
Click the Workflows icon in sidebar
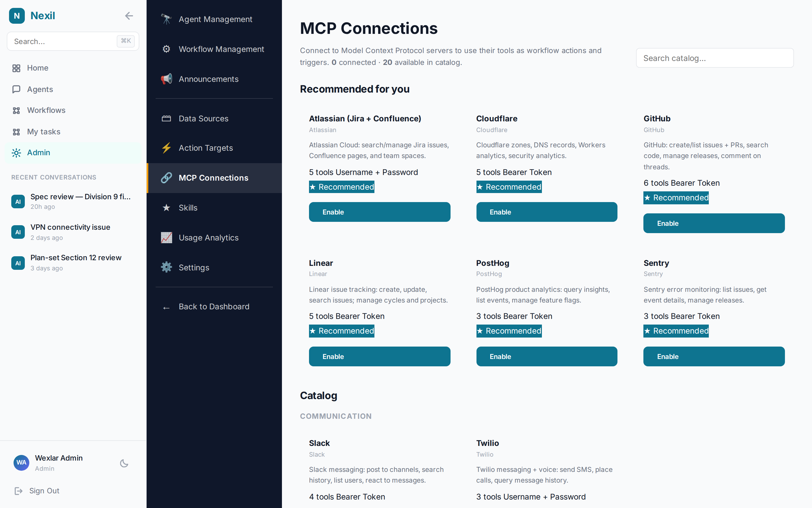[16, 111]
